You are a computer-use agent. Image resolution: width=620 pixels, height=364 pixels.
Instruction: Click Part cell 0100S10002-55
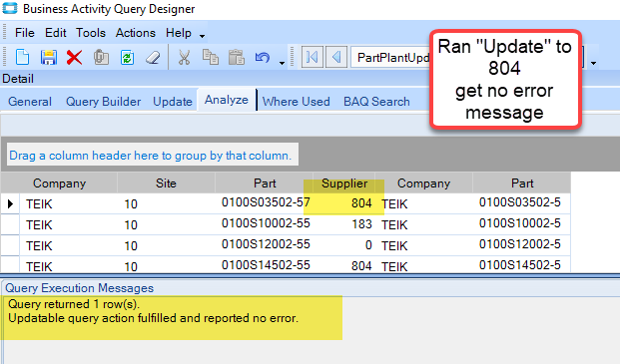(265, 224)
